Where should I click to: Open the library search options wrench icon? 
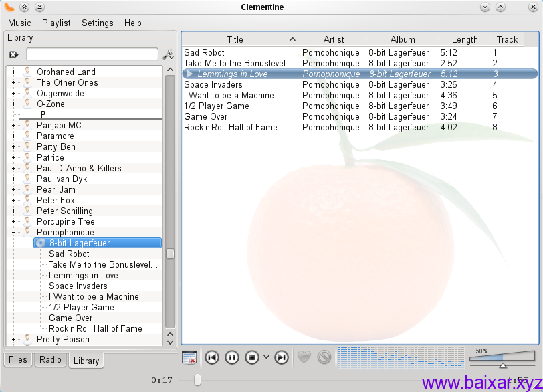[169, 54]
